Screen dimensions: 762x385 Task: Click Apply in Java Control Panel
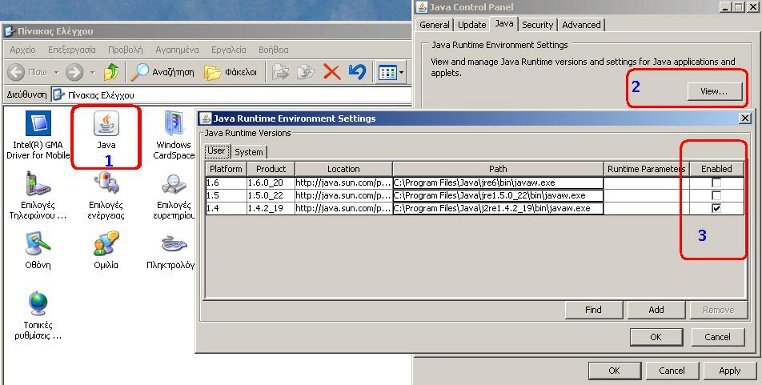tap(729, 371)
